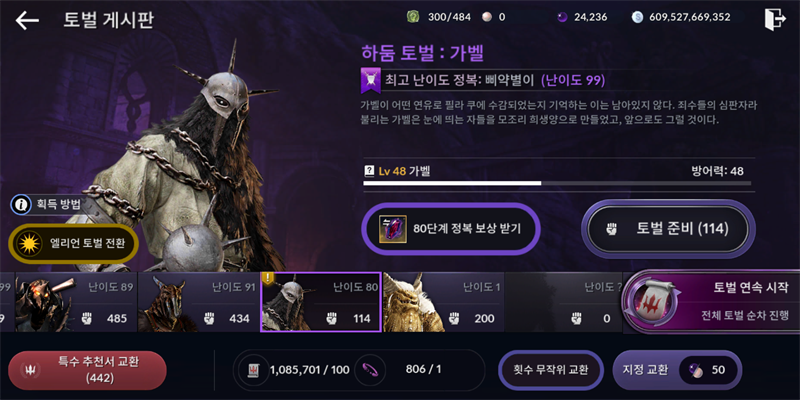Screen dimensions: 800x400
Task: Select the locked 난이도 ? boss card
Action: pyautogui.click(x=566, y=302)
